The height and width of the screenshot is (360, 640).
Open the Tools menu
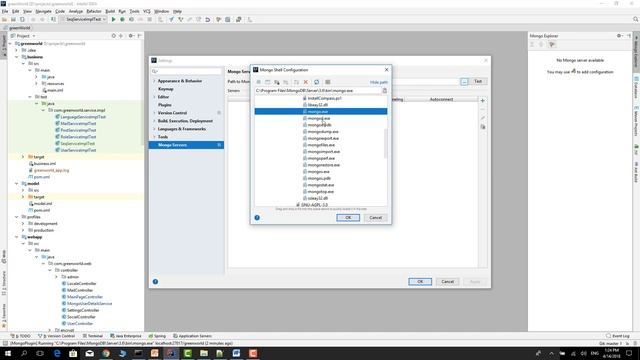(134, 11)
